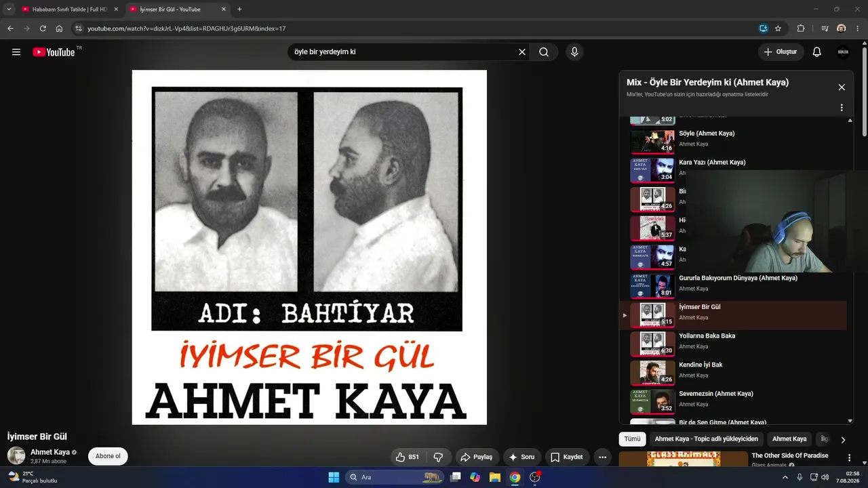Play 'Sevemezsin (Ahmet Kaya)' from the mix
This screenshot has width=868, height=488.
pos(716,394)
